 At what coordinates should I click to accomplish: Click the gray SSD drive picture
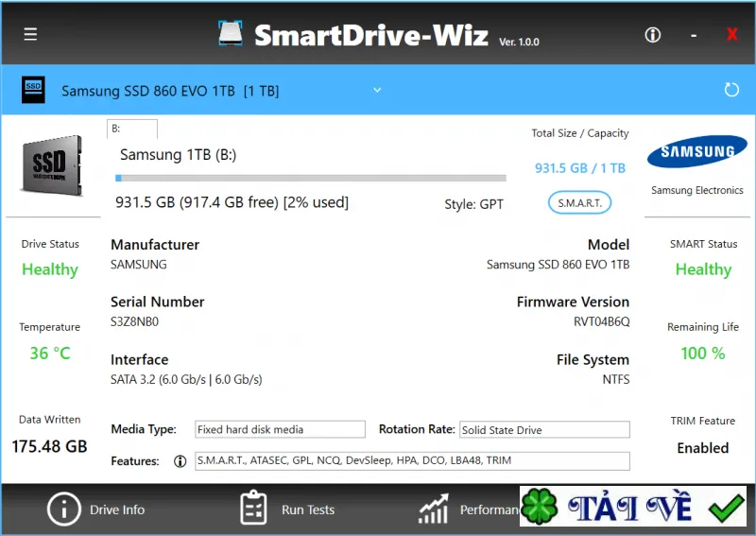[x=52, y=165]
